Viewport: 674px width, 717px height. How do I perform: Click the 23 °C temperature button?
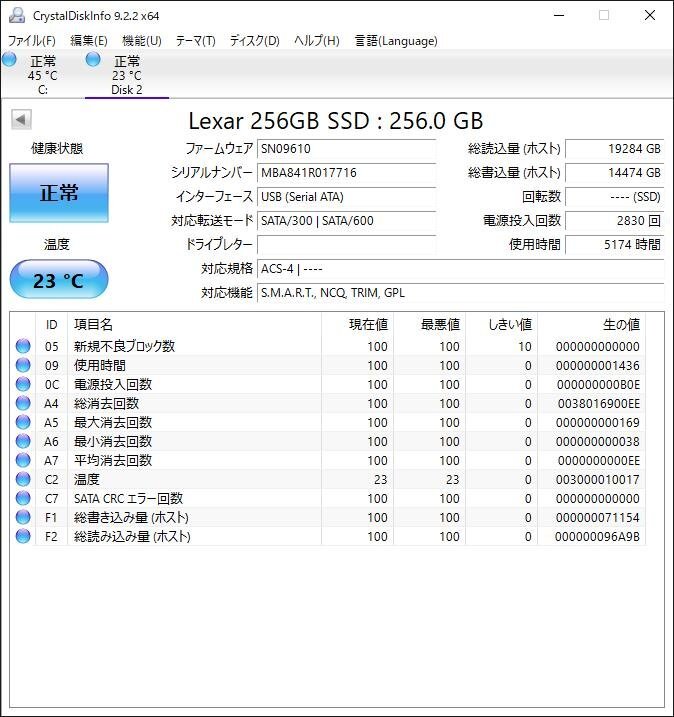[59, 279]
